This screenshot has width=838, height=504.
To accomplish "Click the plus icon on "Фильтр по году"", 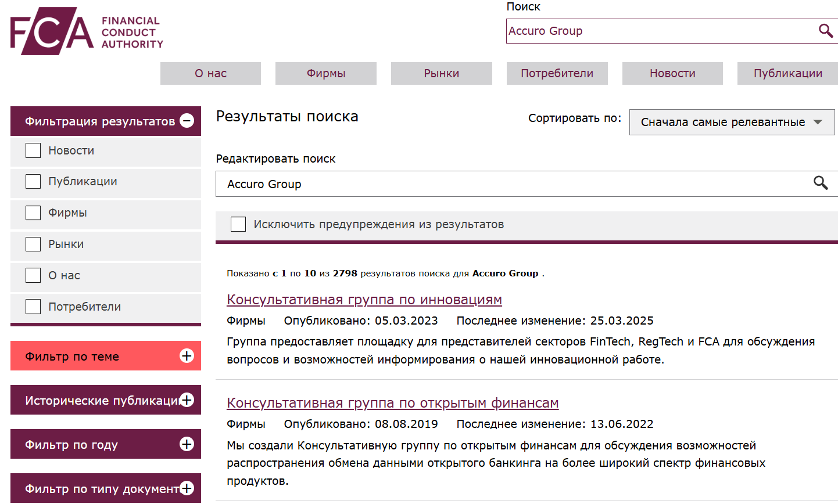I will [187, 444].
